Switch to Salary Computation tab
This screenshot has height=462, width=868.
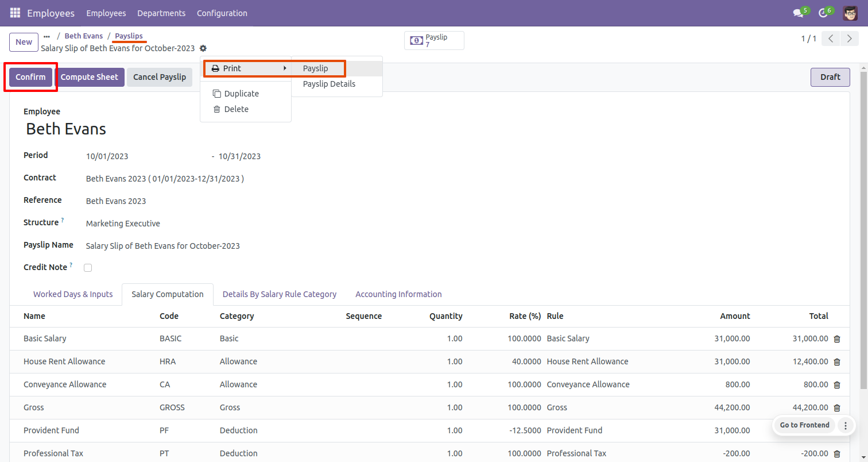[x=168, y=294]
